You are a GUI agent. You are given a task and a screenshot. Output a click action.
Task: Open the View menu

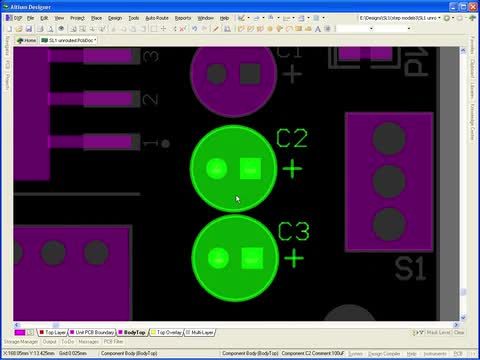coord(59,18)
